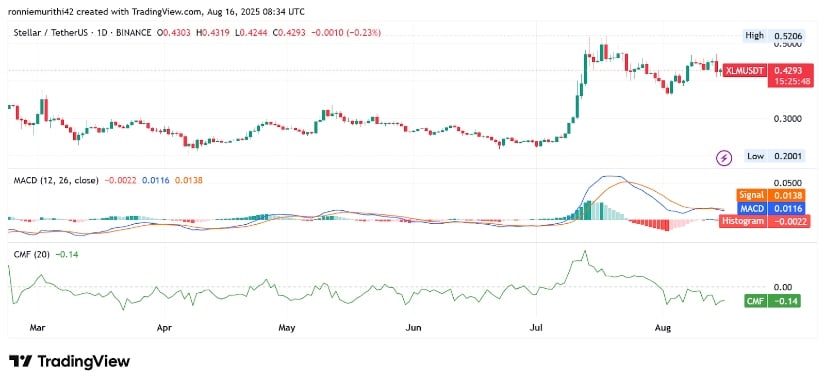Click the Histogram value -0.0022 tag
Screen dimensions: 825x384
(x=789, y=221)
